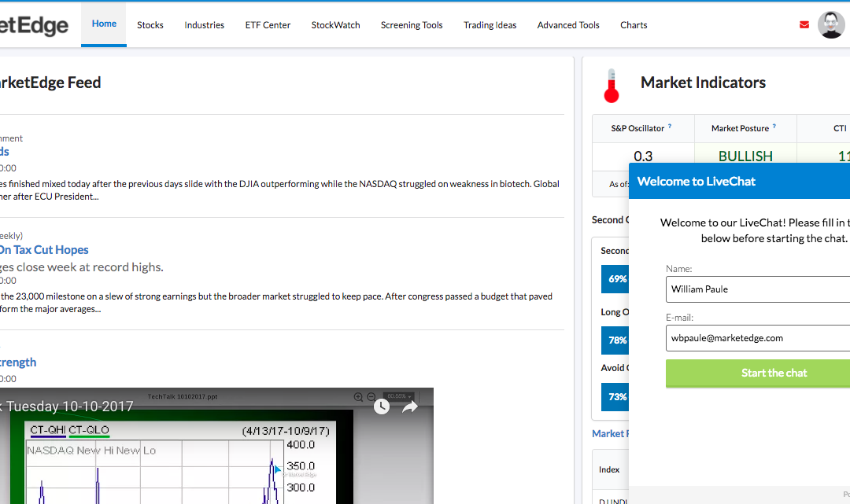Open the 'On Tax Cut Hopes' article link
The width and height of the screenshot is (850, 504).
coord(44,250)
